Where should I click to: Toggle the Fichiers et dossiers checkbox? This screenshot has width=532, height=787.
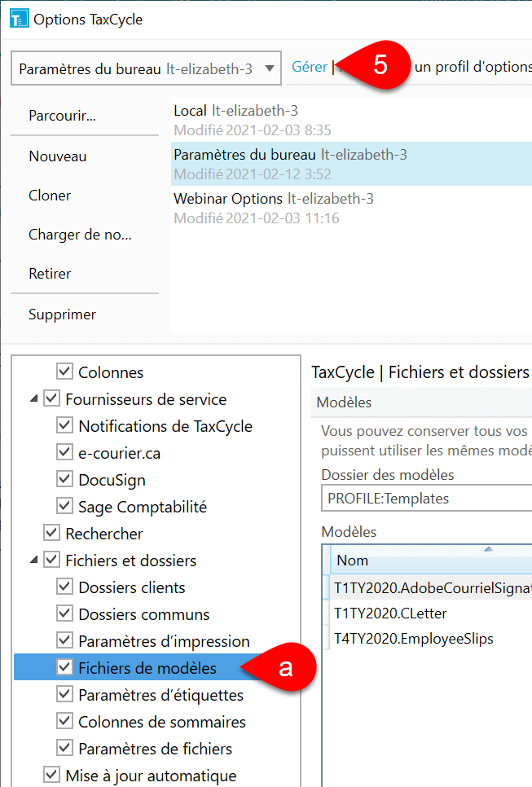[x=51, y=560]
